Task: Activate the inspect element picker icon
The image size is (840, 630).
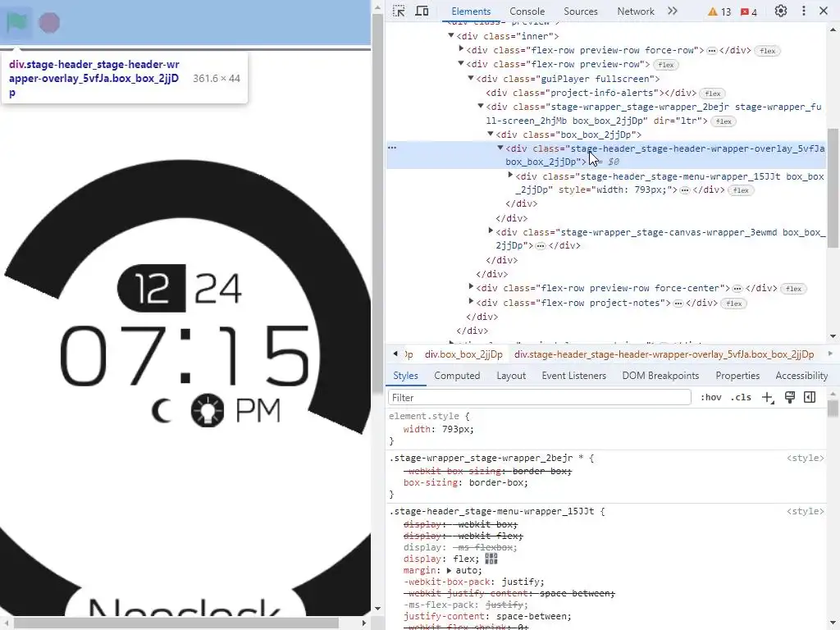Action: click(x=399, y=11)
